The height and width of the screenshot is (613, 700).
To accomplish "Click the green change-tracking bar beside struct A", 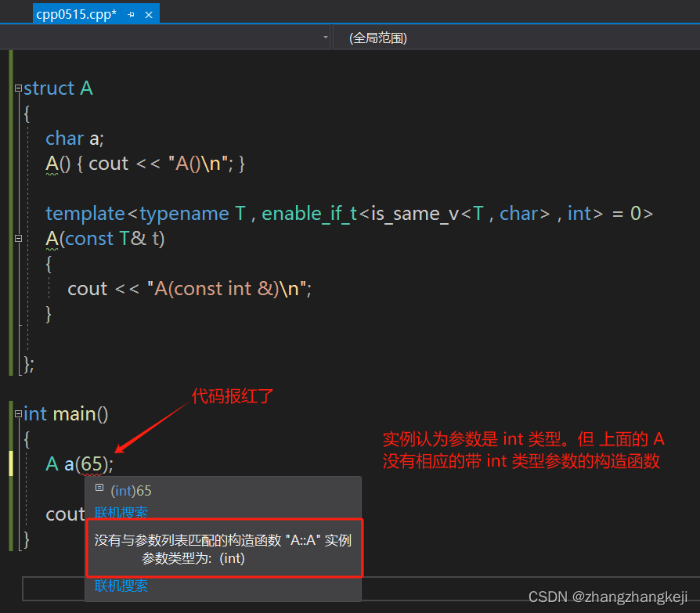I will click(x=10, y=88).
